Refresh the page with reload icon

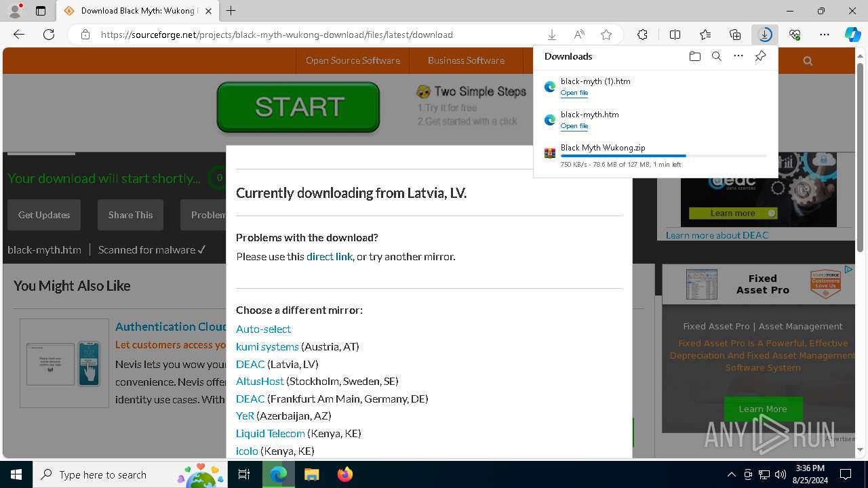tap(49, 35)
